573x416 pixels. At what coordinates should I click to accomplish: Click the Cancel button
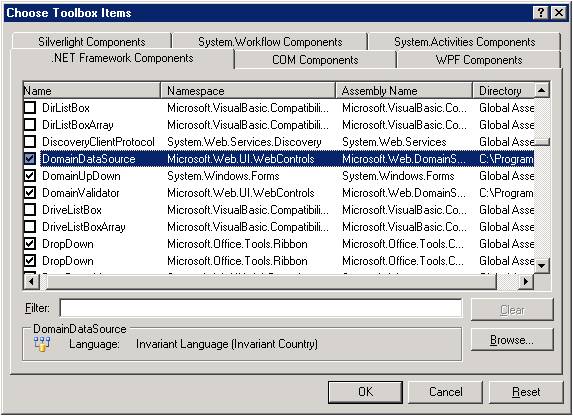(x=445, y=392)
